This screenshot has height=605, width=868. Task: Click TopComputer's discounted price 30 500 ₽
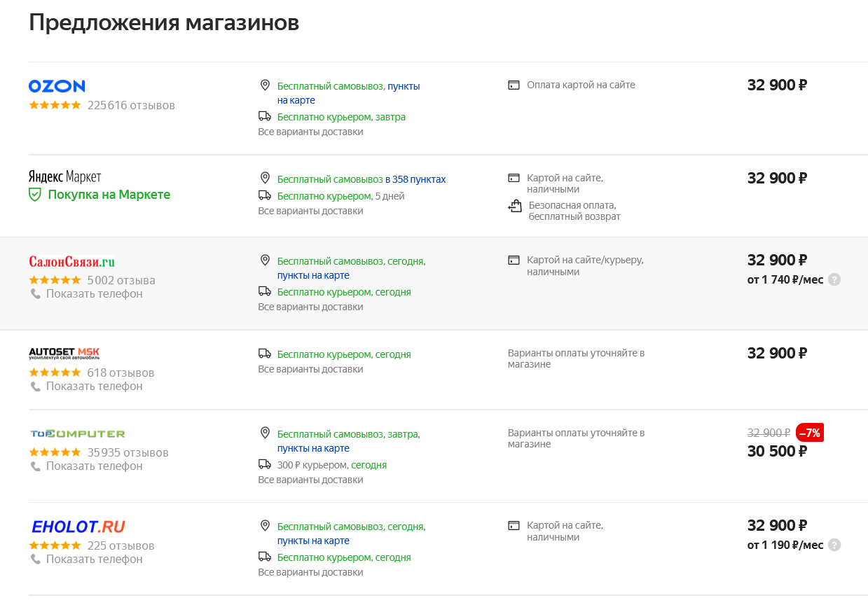pos(777,452)
